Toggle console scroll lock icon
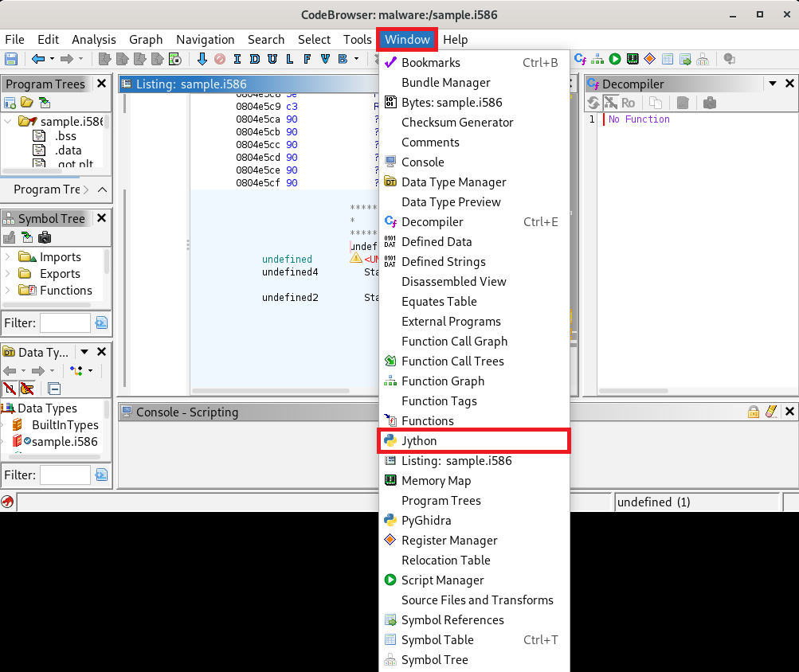799x672 pixels. tap(753, 412)
